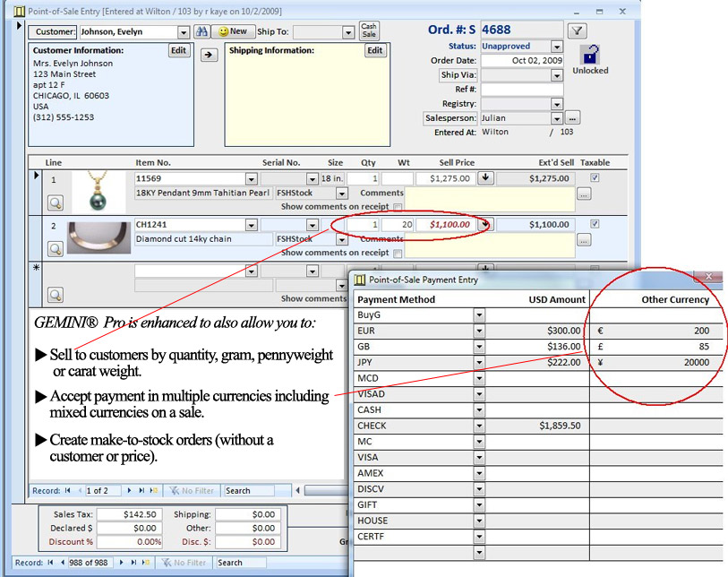This screenshot has height=577, width=728.
Task: Click Edit on Customer Information
Action: pos(178,50)
